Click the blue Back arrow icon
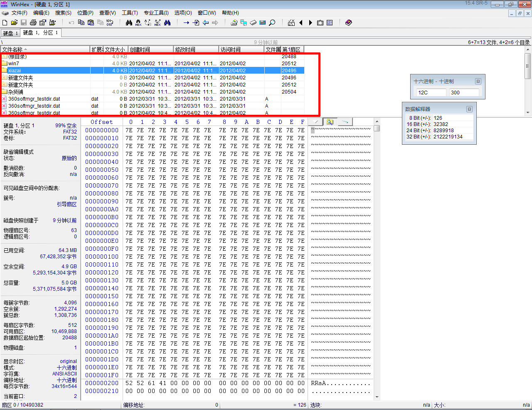Screen dimensions: 532x410 [x=205, y=22]
